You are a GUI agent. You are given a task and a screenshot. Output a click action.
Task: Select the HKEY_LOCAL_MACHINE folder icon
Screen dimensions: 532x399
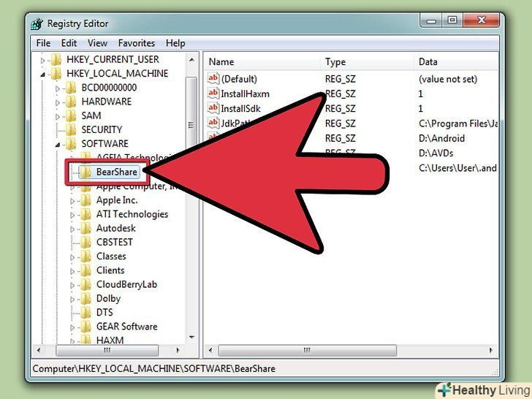pos(56,73)
